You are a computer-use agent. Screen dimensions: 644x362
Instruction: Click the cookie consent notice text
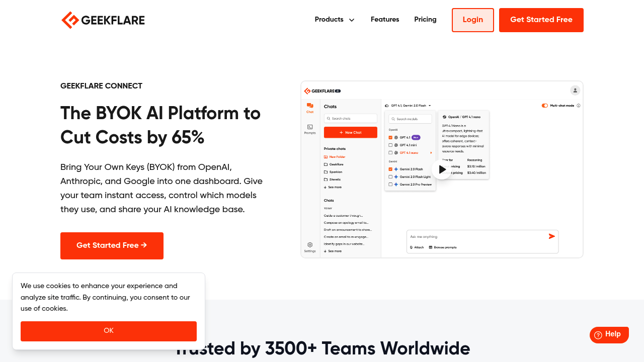tap(106, 297)
